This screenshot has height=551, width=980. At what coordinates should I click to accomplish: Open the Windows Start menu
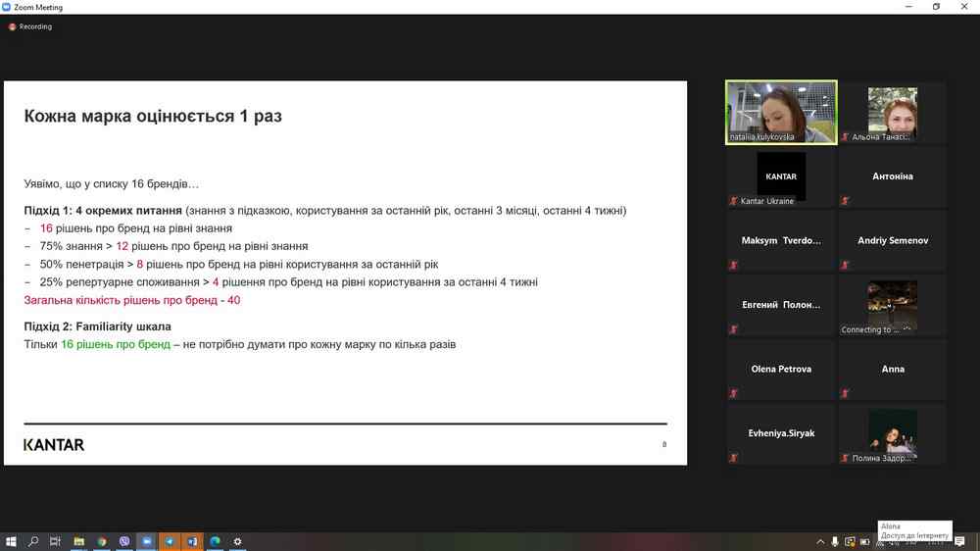[x=11, y=541]
